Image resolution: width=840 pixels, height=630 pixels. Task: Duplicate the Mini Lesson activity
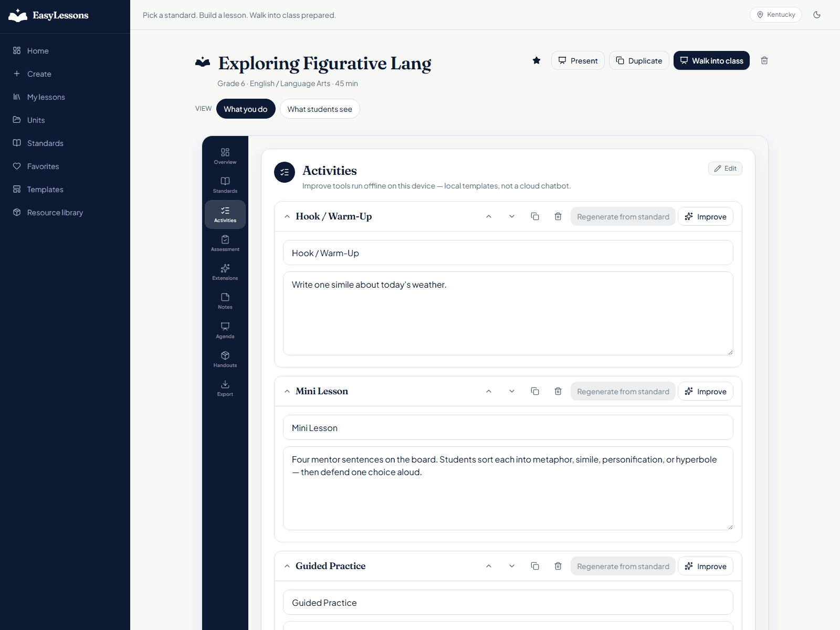[x=535, y=391]
